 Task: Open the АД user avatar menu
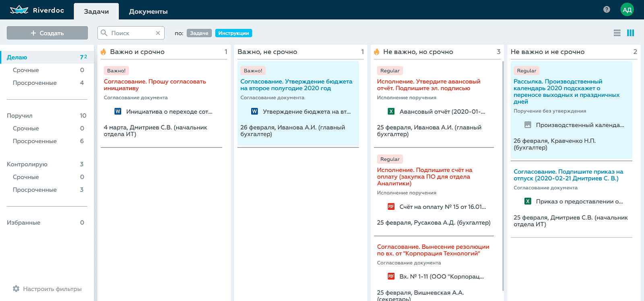pyautogui.click(x=627, y=10)
